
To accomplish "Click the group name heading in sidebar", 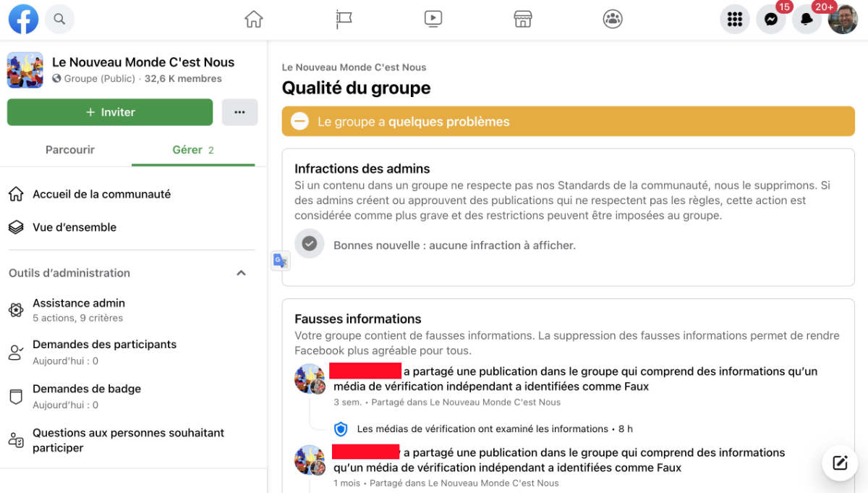I will coord(143,62).
